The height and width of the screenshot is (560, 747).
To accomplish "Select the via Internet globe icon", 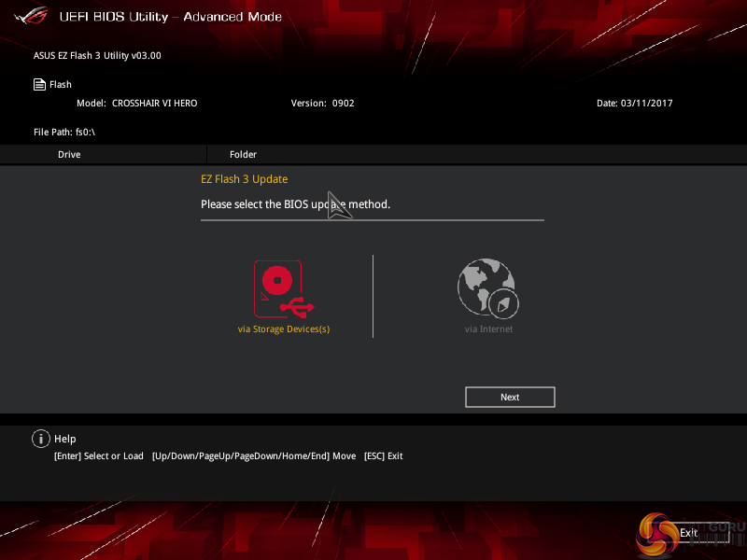I will click(x=488, y=288).
